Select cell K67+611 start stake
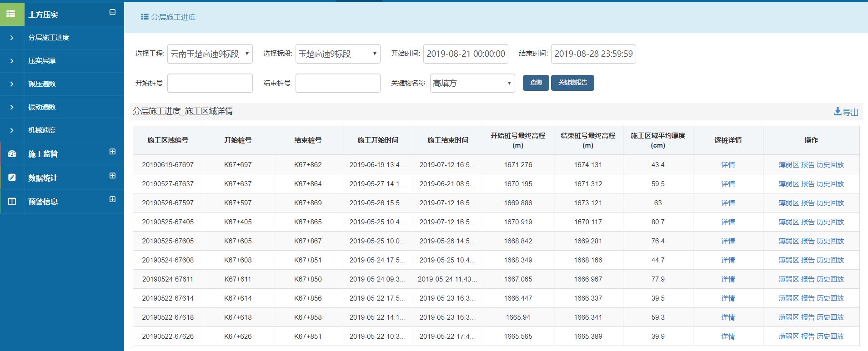The image size is (868, 351). coord(238,279)
